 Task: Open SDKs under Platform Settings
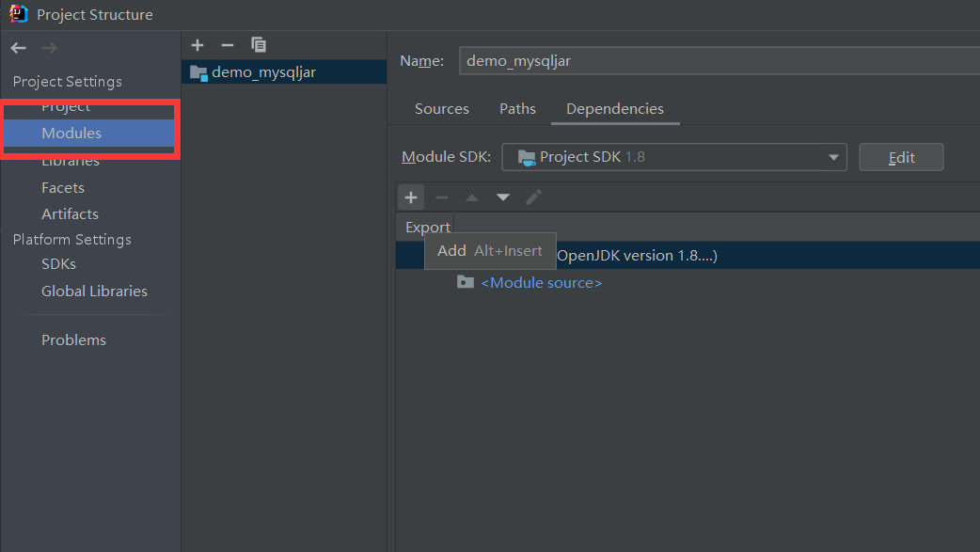[58, 264]
